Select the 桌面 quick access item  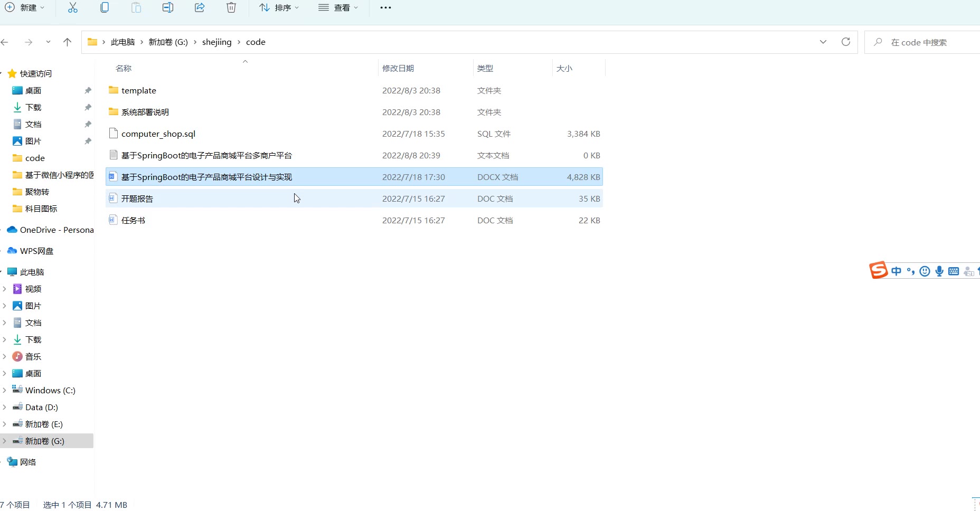pos(33,91)
